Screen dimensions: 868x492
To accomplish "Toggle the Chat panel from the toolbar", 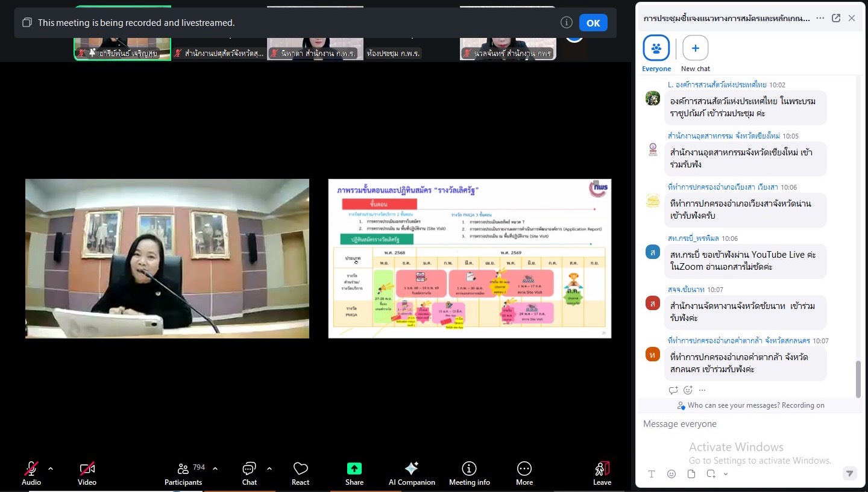I will point(249,473).
